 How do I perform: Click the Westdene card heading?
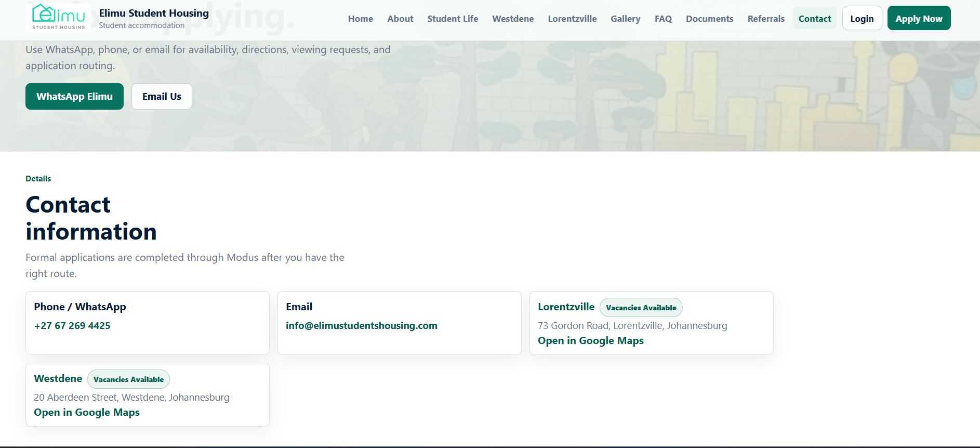point(58,379)
